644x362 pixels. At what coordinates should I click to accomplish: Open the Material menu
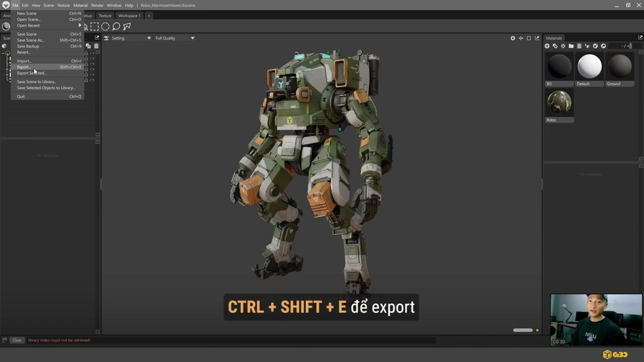[x=80, y=5]
